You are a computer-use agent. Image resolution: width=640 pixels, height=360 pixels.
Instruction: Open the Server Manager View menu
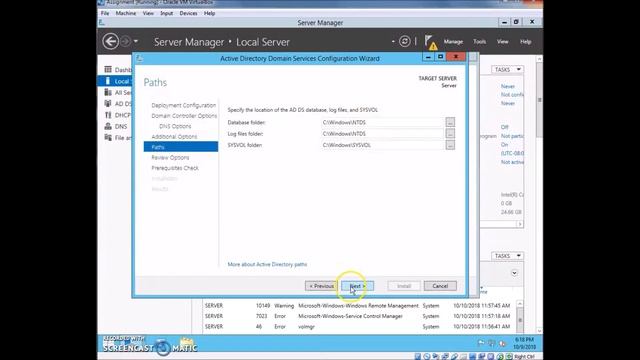pos(502,42)
